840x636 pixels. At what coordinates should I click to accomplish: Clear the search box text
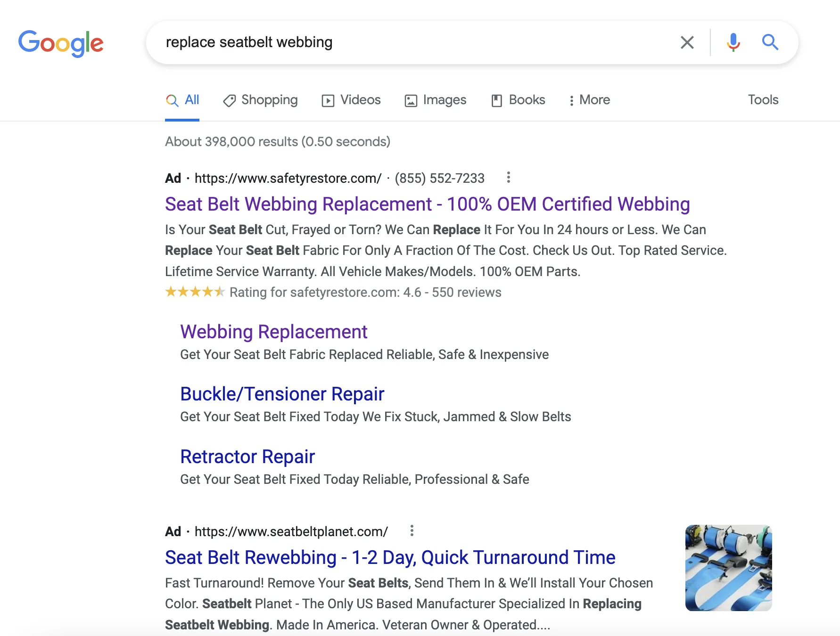(x=687, y=42)
